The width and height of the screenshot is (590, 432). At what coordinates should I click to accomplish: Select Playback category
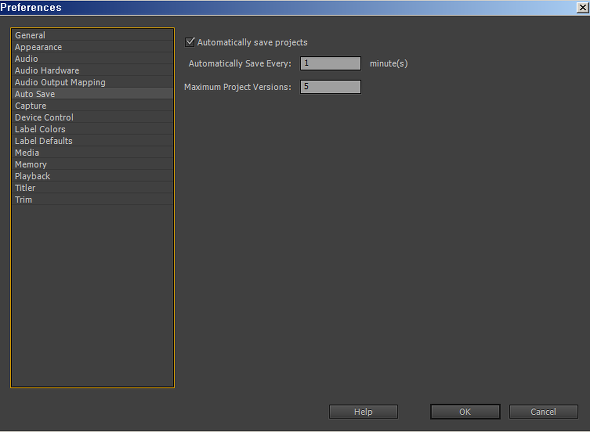(93, 176)
